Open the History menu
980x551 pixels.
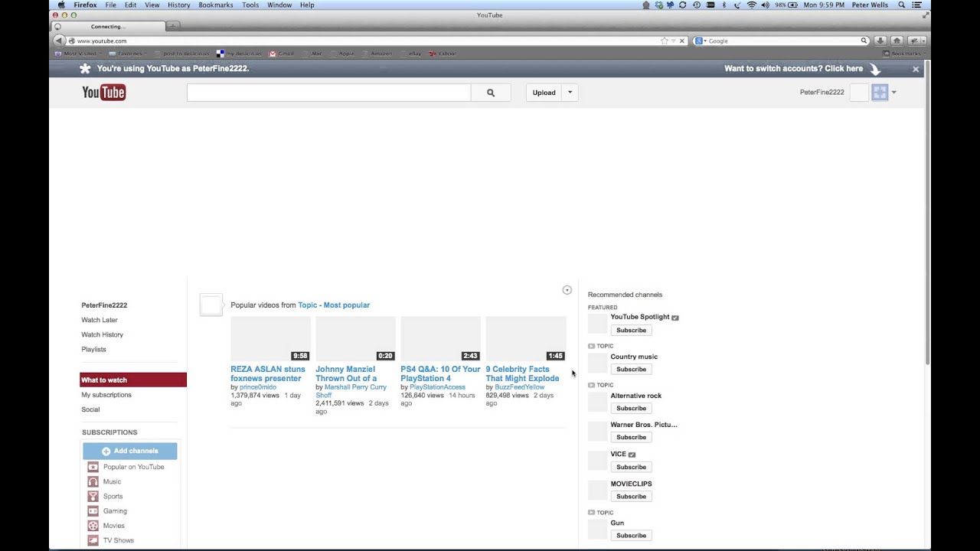178,5
